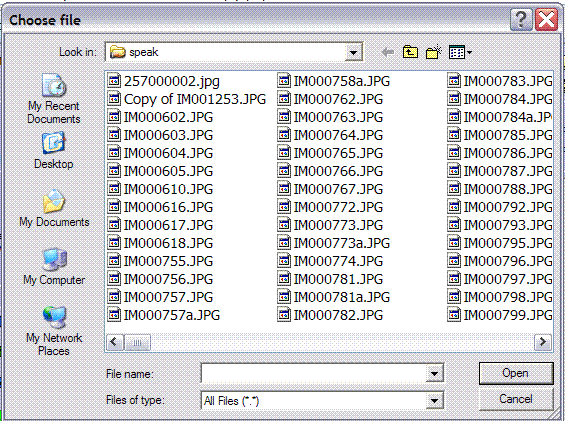Select file IM000758a.JPG

point(334,81)
